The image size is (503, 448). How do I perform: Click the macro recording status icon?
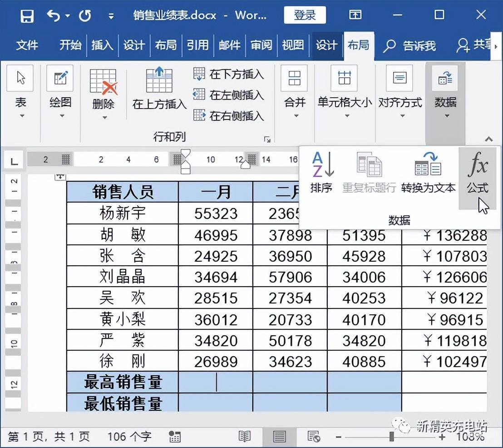click(x=174, y=437)
